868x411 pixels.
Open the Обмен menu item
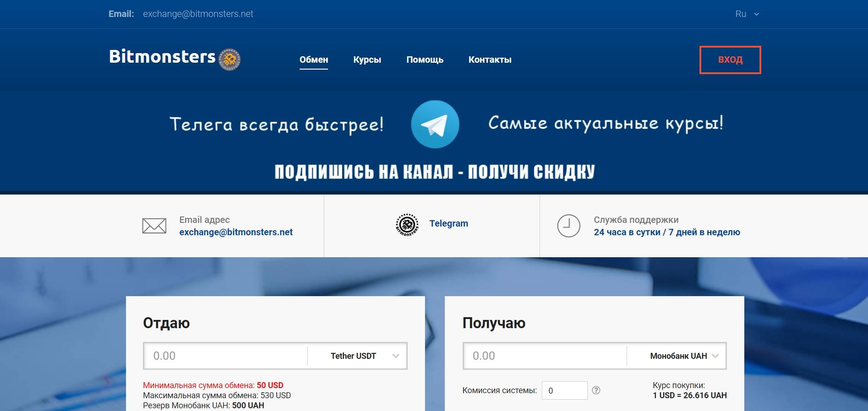click(314, 59)
